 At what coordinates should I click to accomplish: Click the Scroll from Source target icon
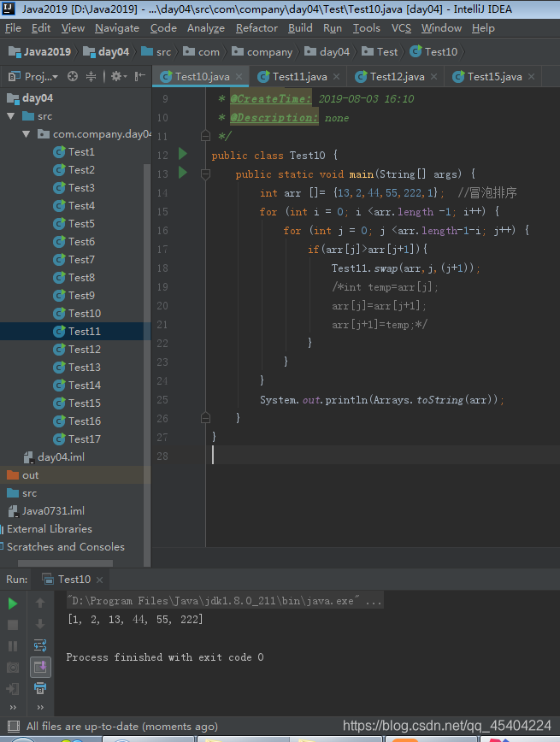pyautogui.click(x=73, y=76)
